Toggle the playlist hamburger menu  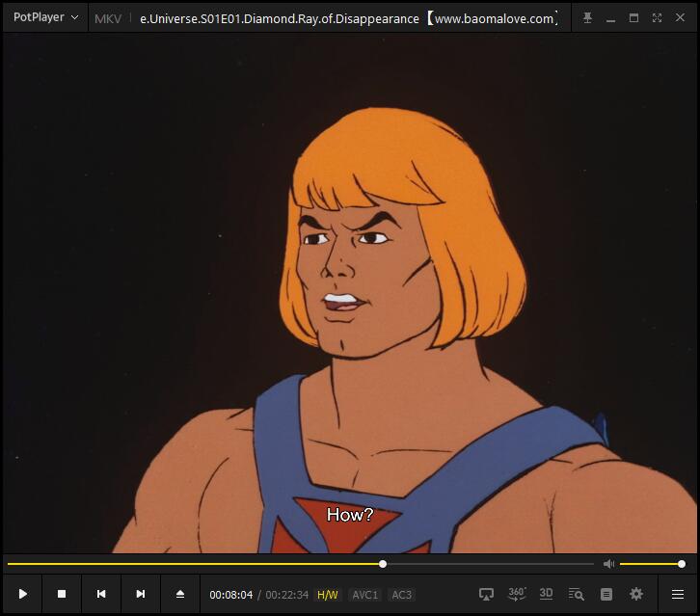(x=678, y=594)
